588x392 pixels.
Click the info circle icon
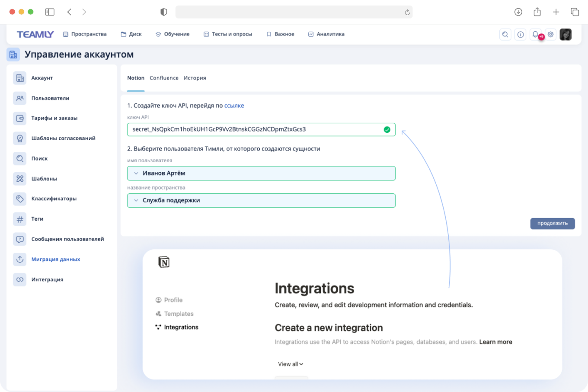point(521,35)
